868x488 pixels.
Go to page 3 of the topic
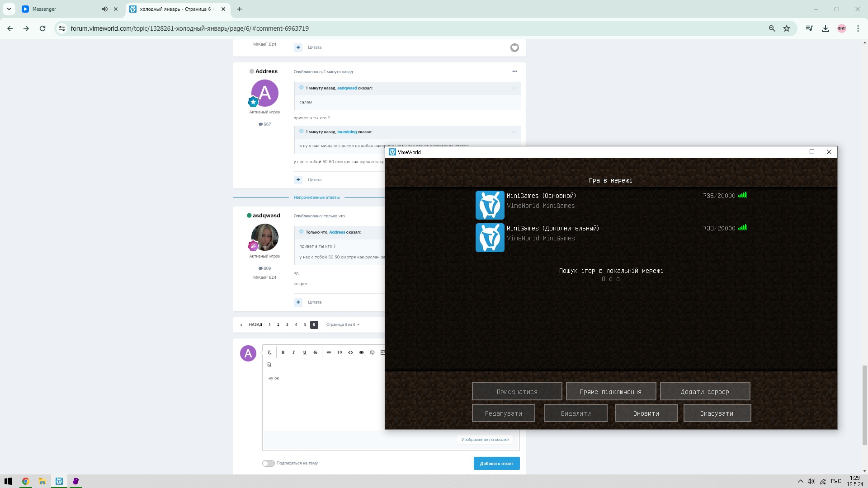point(287,324)
